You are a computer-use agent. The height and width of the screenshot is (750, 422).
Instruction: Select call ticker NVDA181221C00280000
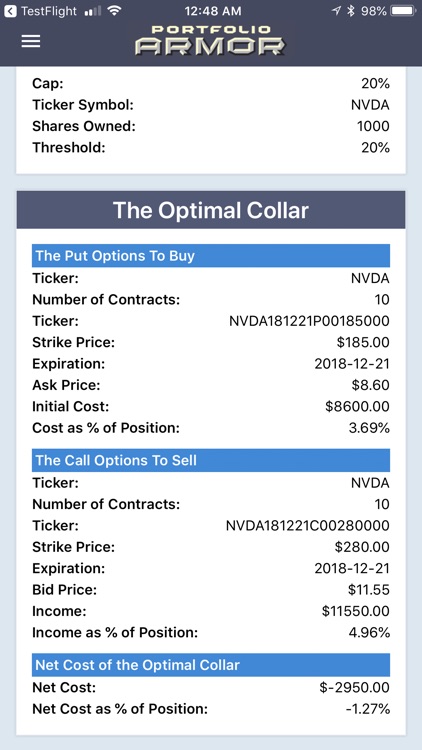coord(308,526)
